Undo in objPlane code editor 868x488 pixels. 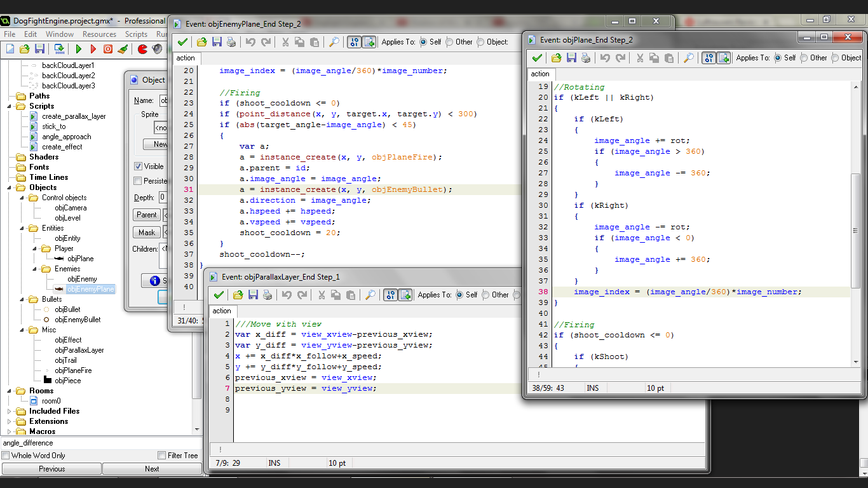[x=605, y=58]
